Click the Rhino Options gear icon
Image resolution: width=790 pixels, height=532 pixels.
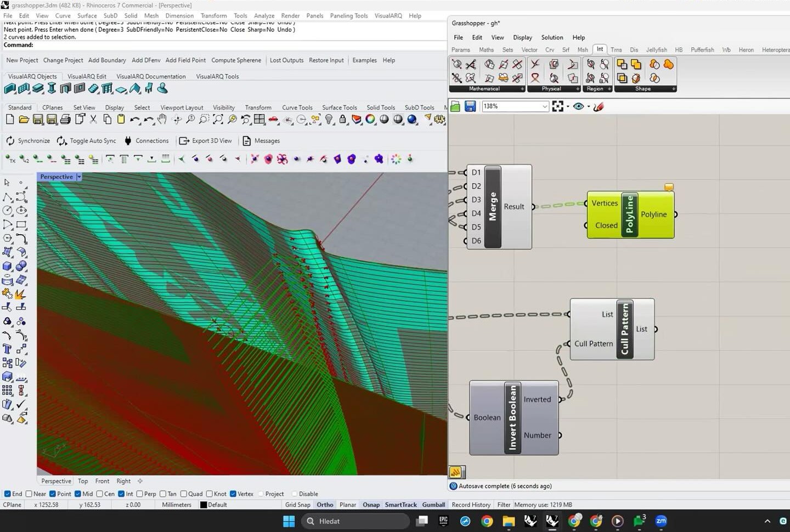click(439, 119)
